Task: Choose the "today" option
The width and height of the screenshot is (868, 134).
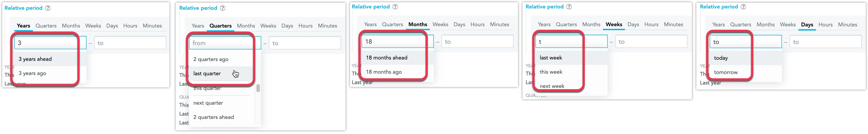Action: [x=721, y=58]
